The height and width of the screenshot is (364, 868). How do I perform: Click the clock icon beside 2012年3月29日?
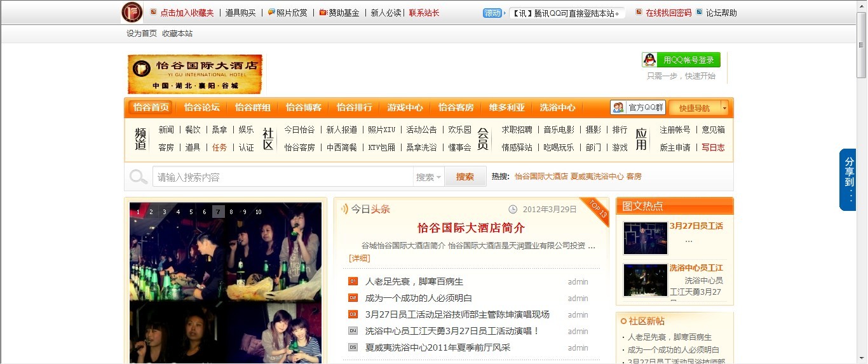click(513, 209)
